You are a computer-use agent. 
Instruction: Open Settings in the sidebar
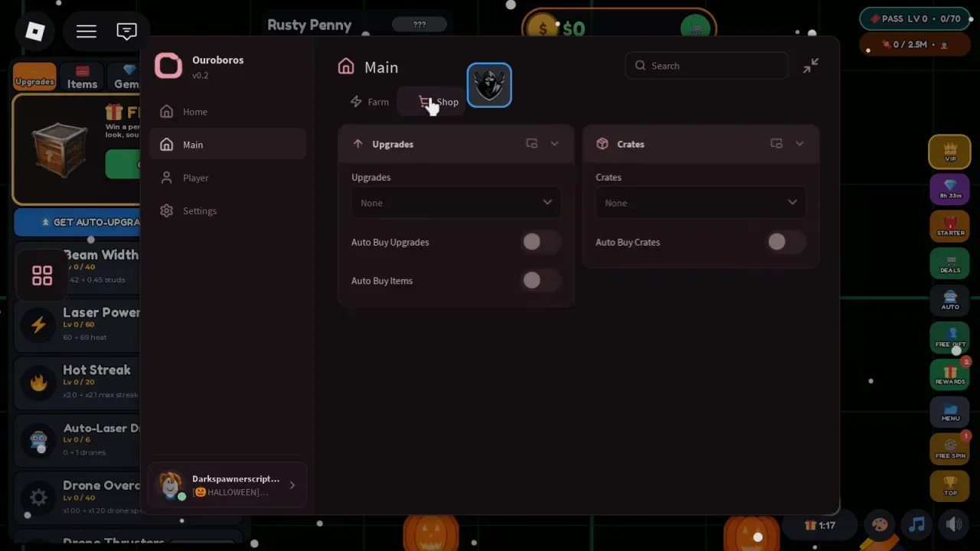click(x=228, y=210)
